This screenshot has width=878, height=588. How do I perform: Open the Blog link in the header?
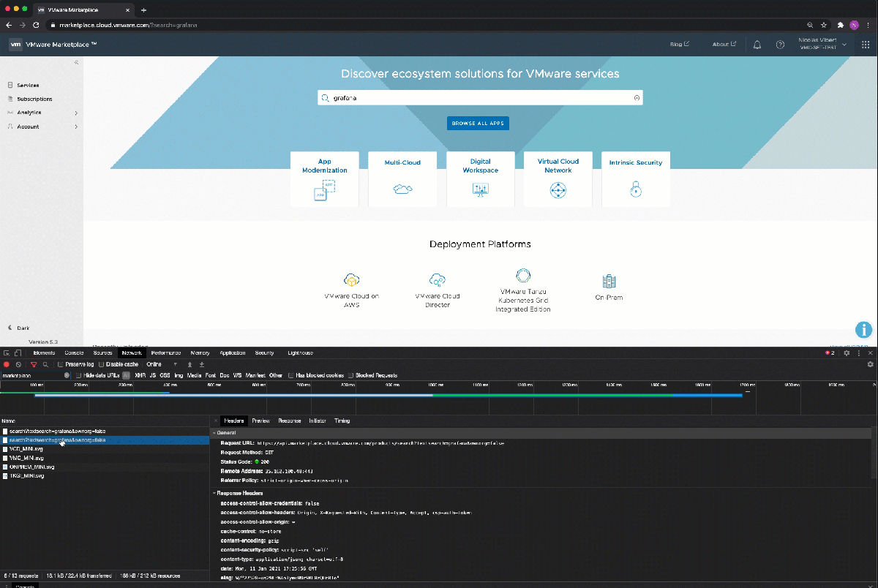coord(680,45)
